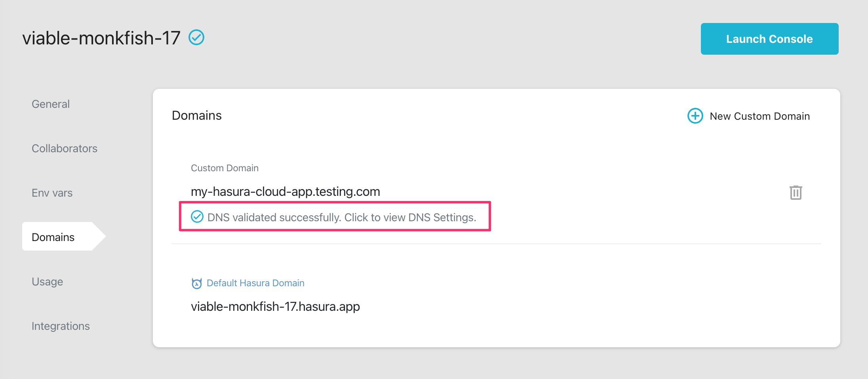Open the Collaborators section
This screenshot has width=868, height=379.
[x=64, y=148]
